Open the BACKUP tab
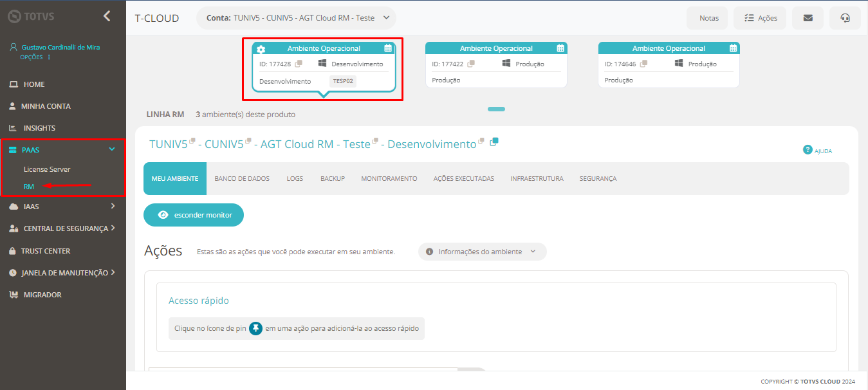The image size is (868, 390). tap(333, 179)
